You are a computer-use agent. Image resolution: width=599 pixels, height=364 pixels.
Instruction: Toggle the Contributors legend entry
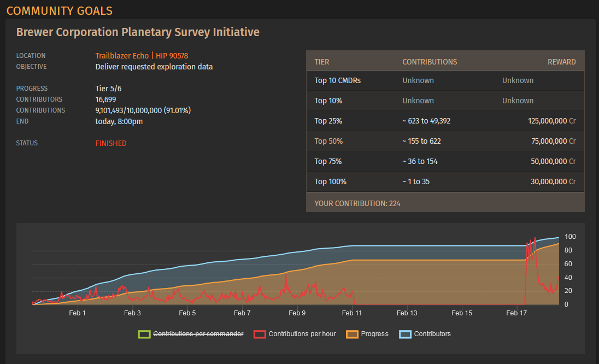[x=425, y=334]
